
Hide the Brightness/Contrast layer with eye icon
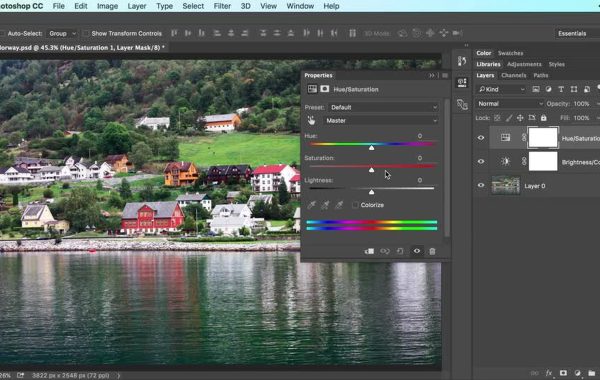481,161
